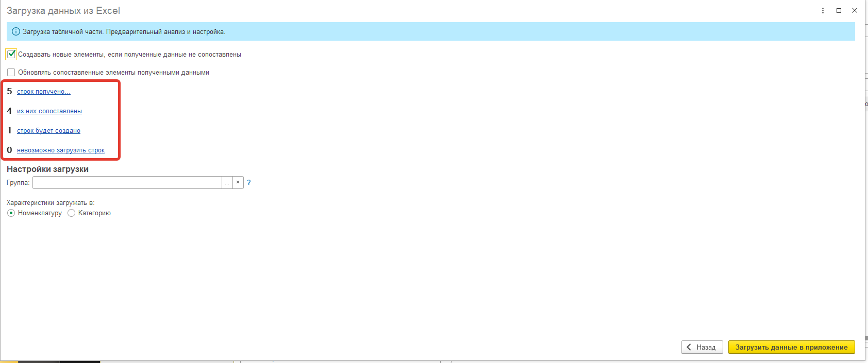
Task: Open the question mark help next to Группа
Action: point(249,182)
